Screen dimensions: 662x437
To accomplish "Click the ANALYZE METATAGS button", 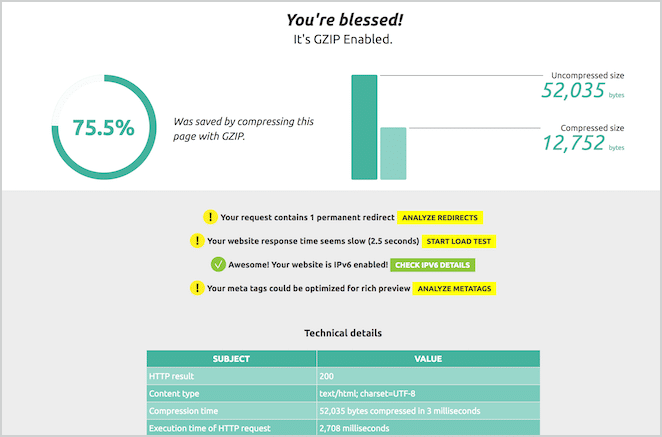I will coord(455,289).
